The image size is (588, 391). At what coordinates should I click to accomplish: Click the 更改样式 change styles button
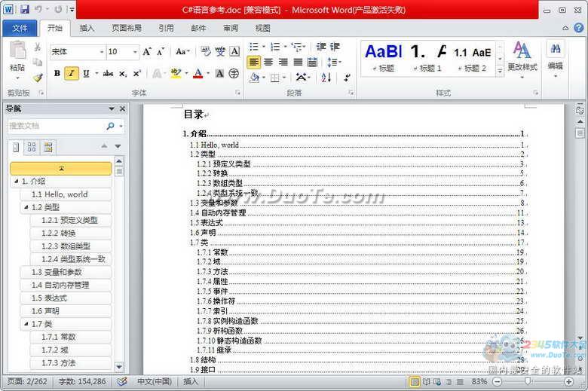click(522, 60)
